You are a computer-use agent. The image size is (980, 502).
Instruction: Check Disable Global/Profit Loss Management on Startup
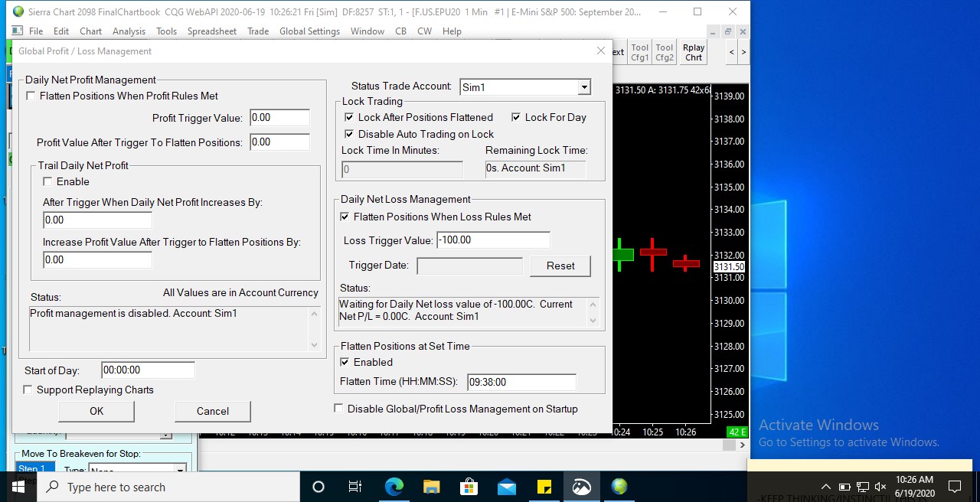pyautogui.click(x=338, y=409)
